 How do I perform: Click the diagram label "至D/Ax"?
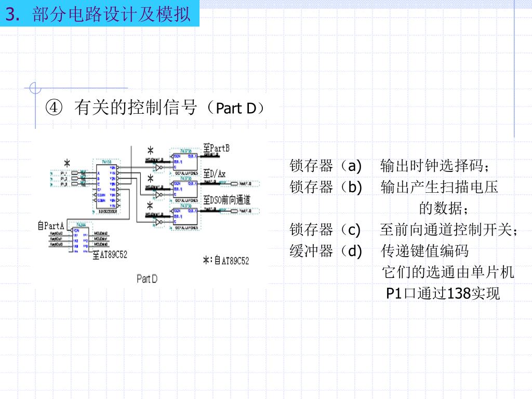[215, 174]
